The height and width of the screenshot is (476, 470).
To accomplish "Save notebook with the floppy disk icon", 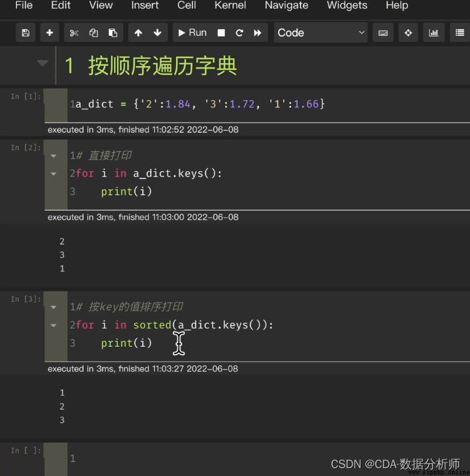I will [26, 33].
